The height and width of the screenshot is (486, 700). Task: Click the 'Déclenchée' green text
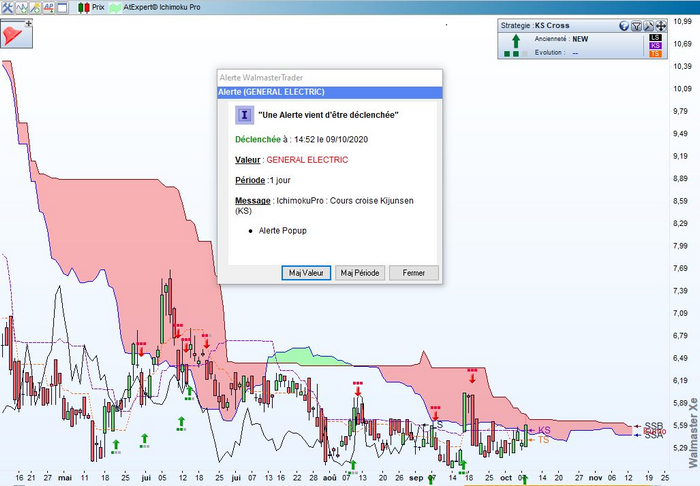[258, 139]
